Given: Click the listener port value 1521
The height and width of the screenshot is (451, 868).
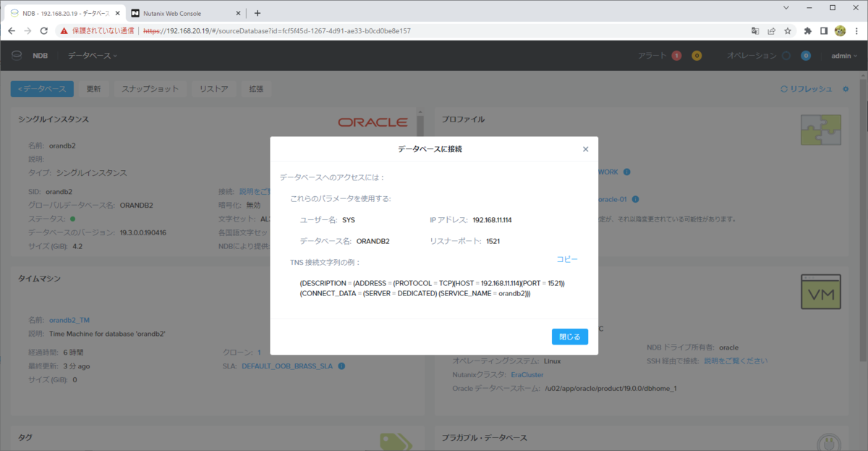Looking at the screenshot, I should coord(493,241).
